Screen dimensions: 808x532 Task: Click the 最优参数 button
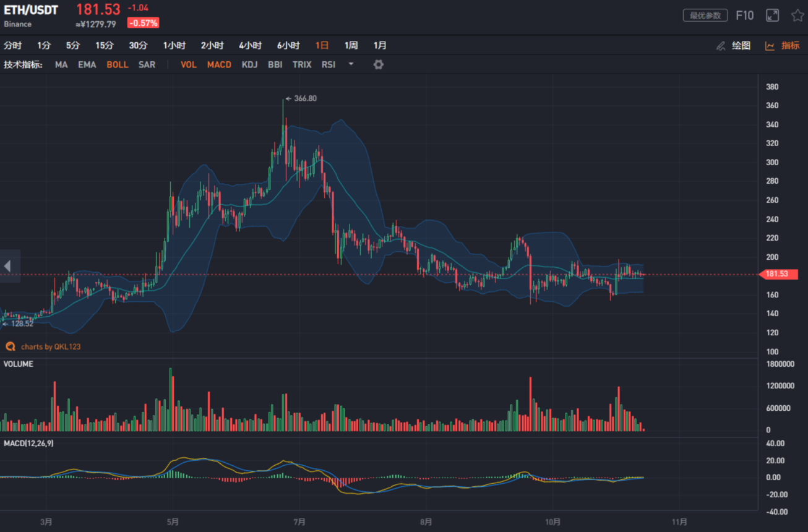[x=705, y=15]
